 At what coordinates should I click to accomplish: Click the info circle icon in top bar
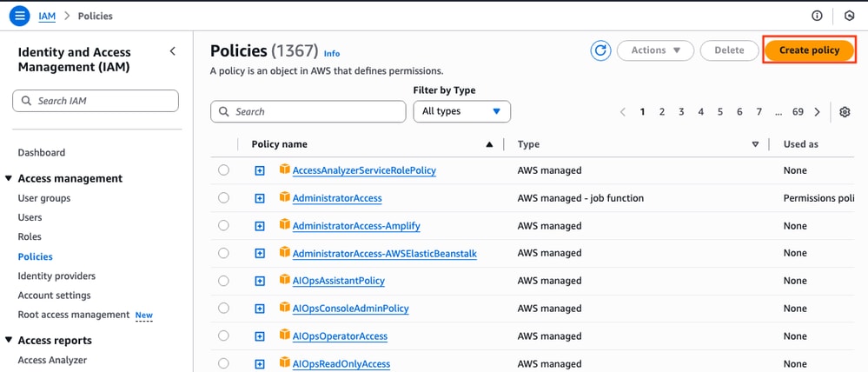coord(817,16)
